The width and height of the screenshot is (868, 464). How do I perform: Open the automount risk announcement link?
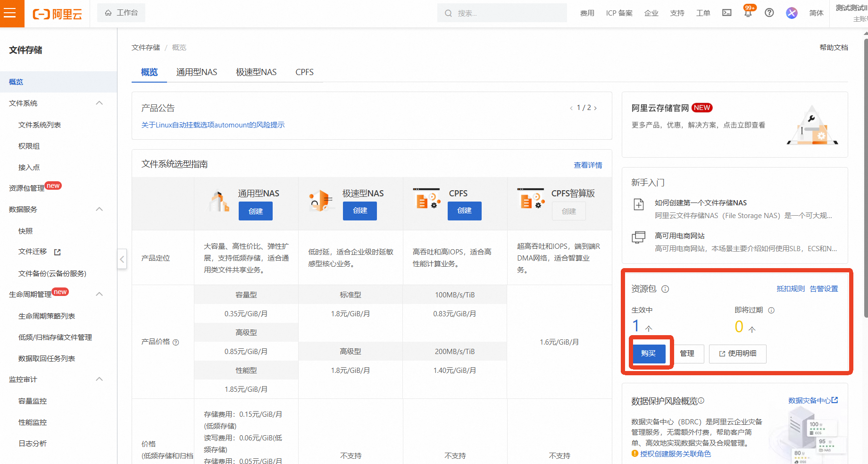pos(213,125)
